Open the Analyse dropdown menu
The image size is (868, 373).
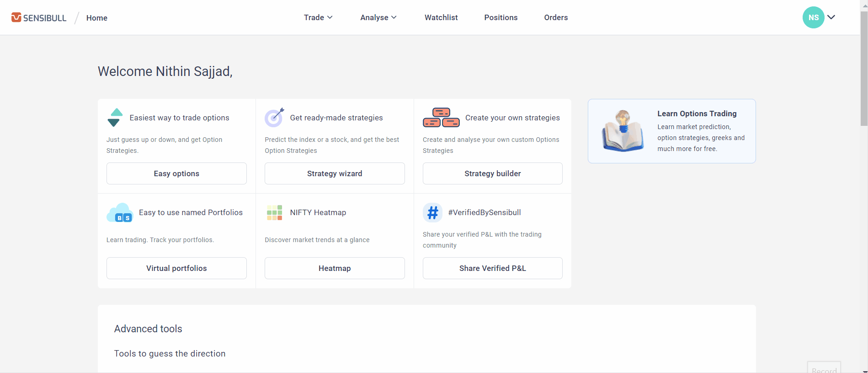click(378, 17)
